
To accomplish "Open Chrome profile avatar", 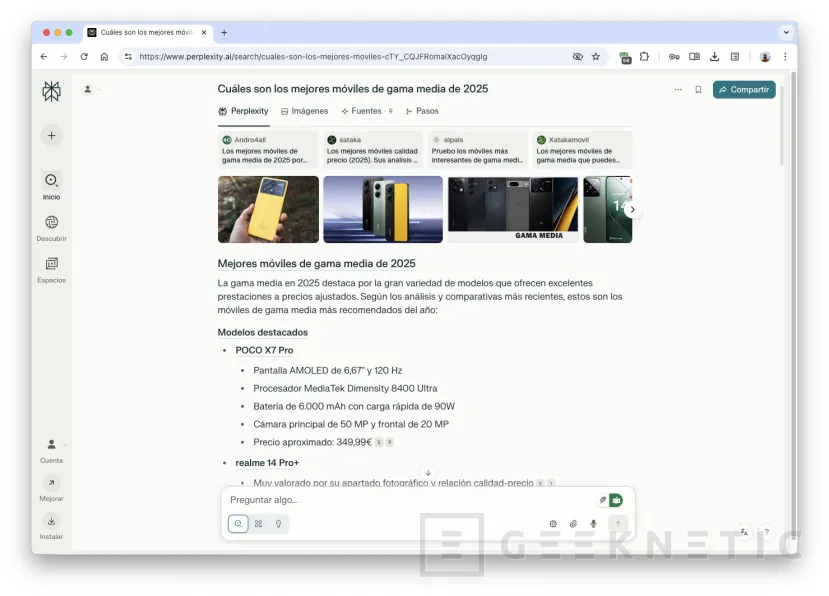I will coord(764,57).
